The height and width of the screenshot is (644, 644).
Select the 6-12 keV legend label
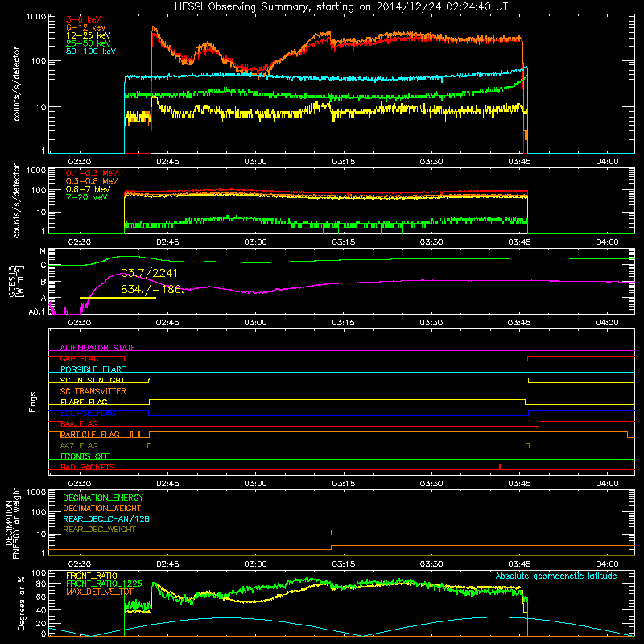pos(86,27)
